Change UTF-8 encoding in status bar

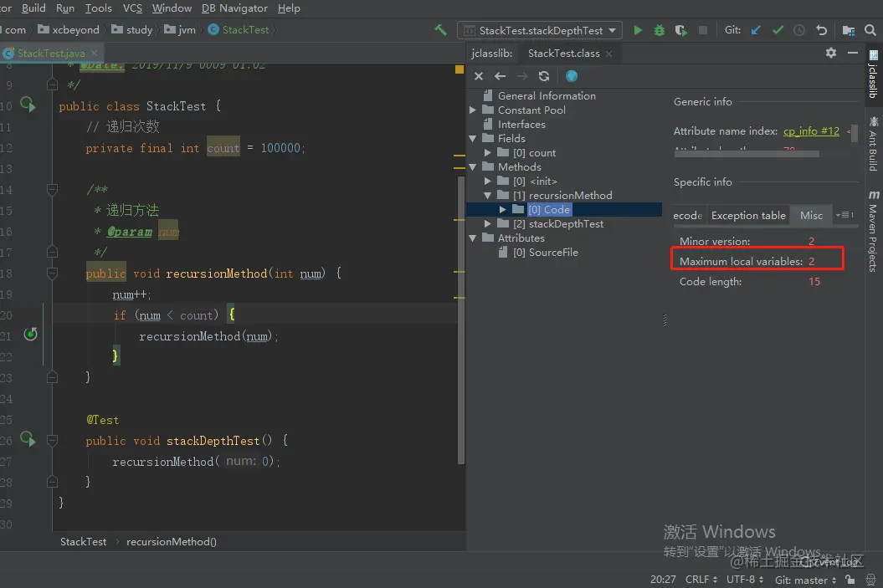coord(744,580)
